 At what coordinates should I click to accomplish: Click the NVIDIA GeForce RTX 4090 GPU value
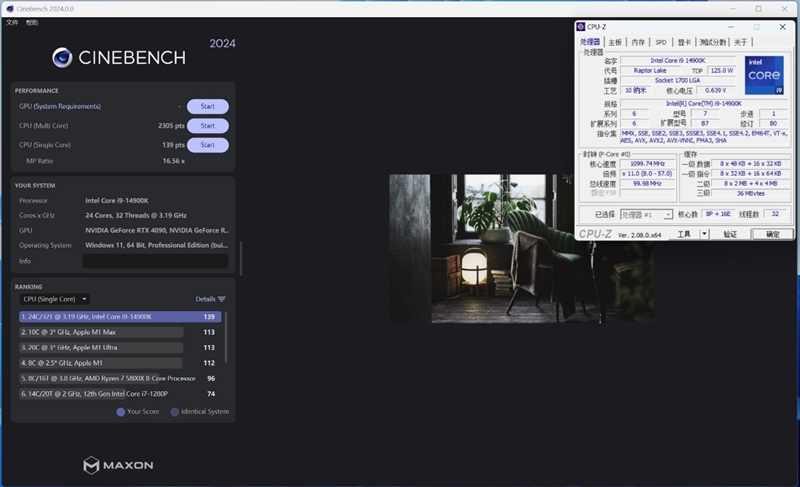pyautogui.click(x=157, y=230)
